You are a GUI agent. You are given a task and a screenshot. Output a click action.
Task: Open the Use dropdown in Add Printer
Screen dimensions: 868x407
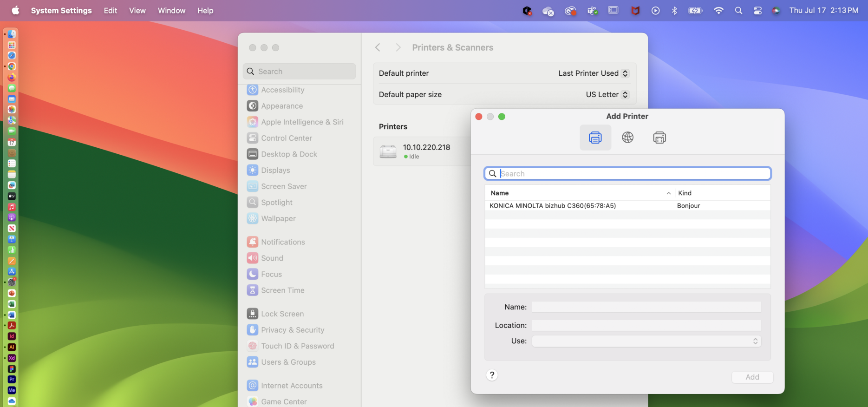(x=646, y=341)
